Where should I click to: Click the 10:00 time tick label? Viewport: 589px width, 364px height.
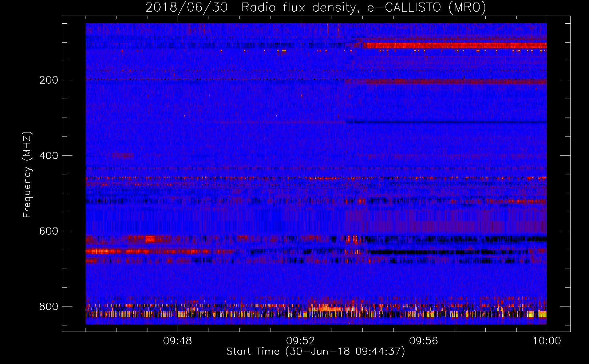[x=547, y=341]
